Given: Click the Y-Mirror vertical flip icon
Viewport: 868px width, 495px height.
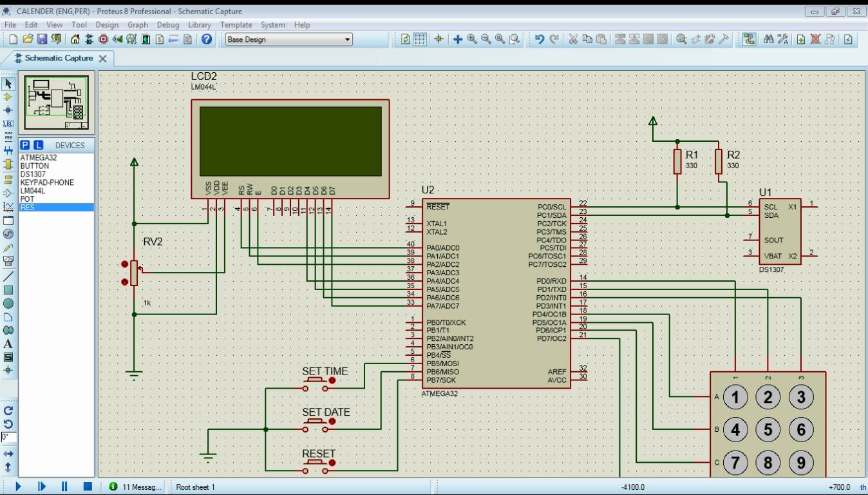Looking at the screenshot, I should [x=8, y=467].
